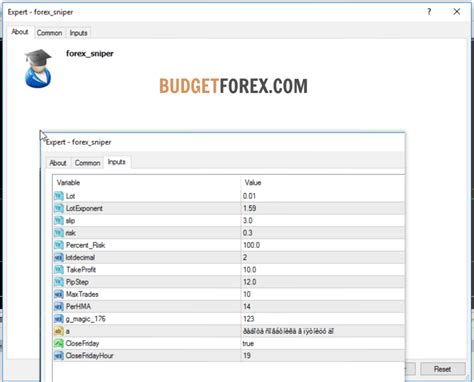Open the Inputs tab in back window
The image size is (474, 382).
click(78, 33)
